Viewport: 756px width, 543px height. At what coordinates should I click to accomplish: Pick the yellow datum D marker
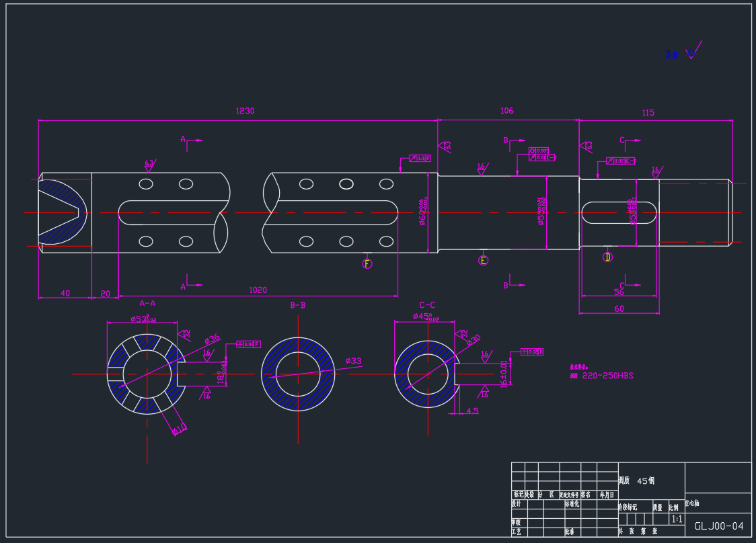[x=607, y=257]
